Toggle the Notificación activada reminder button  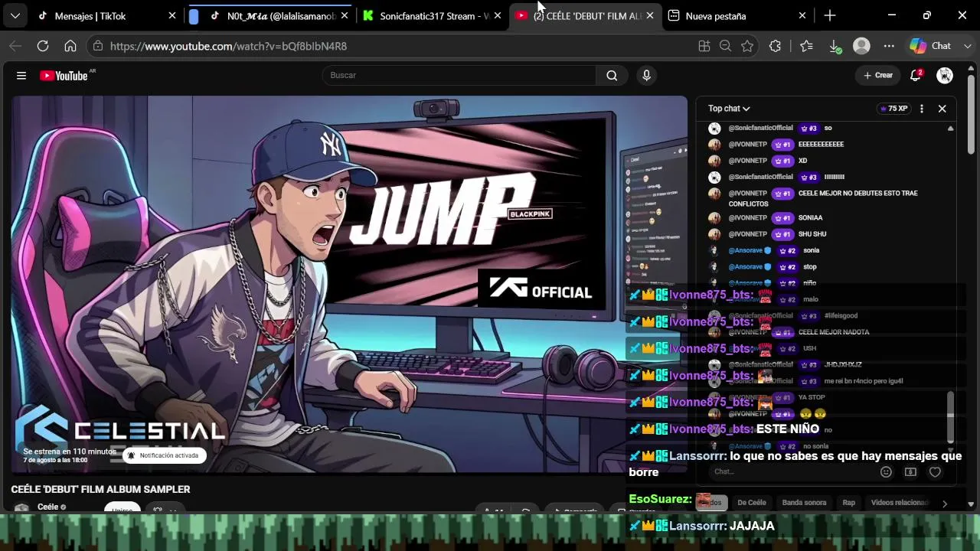coord(164,455)
